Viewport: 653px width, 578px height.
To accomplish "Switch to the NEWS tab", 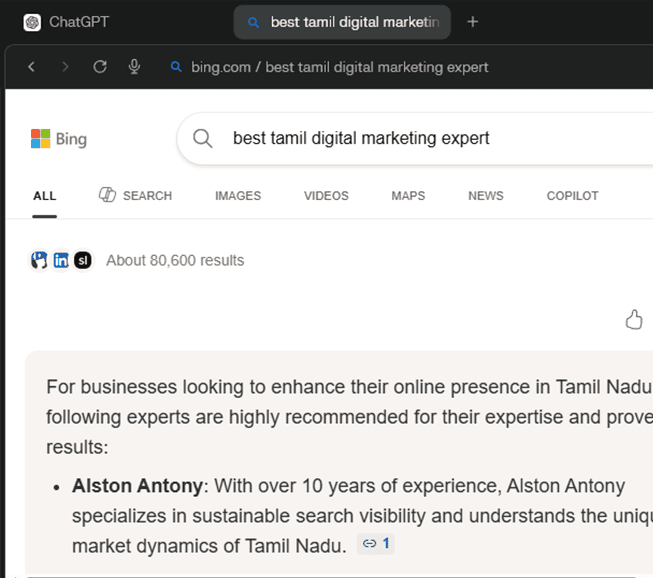I will tap(486, 196).
